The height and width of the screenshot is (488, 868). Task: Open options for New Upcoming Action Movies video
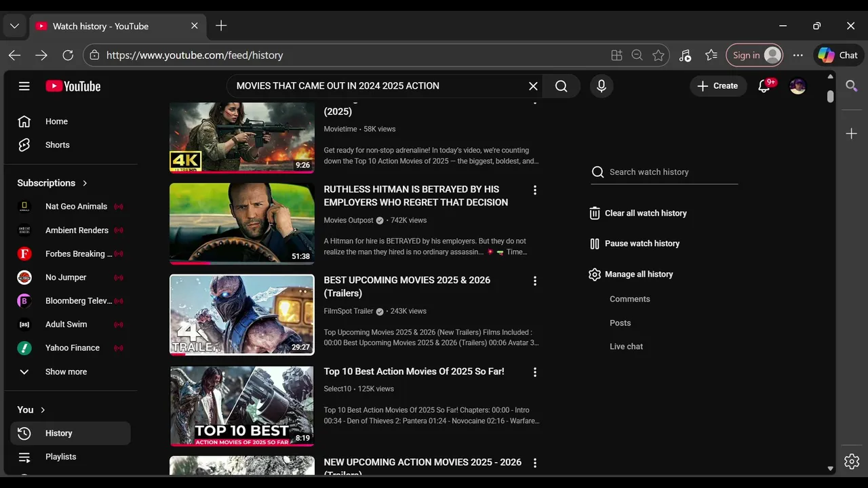[x=535, y=463]
